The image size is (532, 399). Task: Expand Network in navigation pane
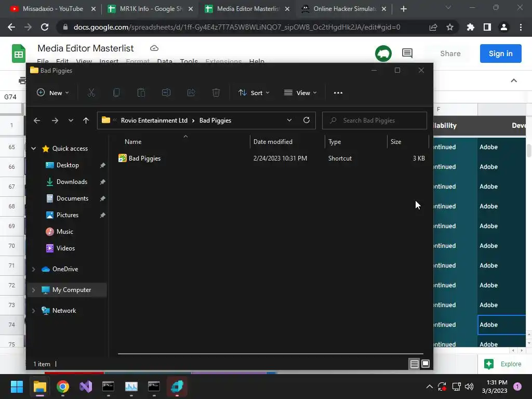[34, 311]
